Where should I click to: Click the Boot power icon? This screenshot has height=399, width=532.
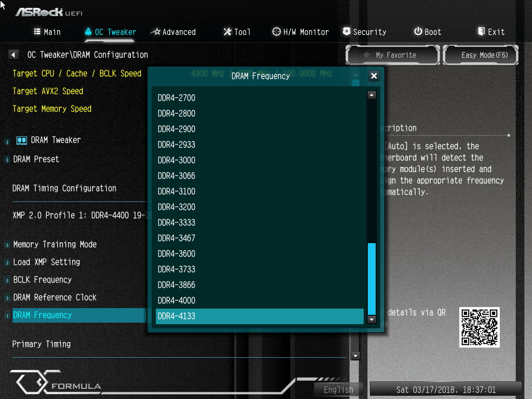[418, 32]
